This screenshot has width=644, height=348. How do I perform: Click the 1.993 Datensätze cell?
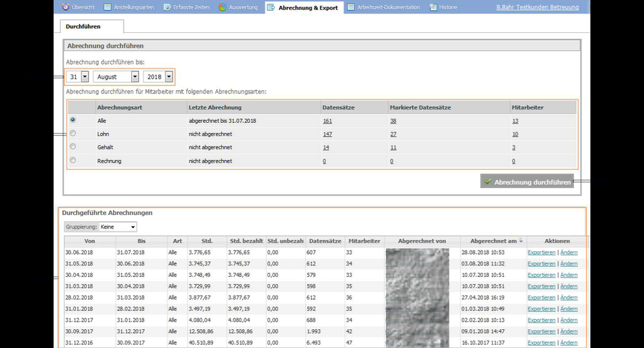313,332
